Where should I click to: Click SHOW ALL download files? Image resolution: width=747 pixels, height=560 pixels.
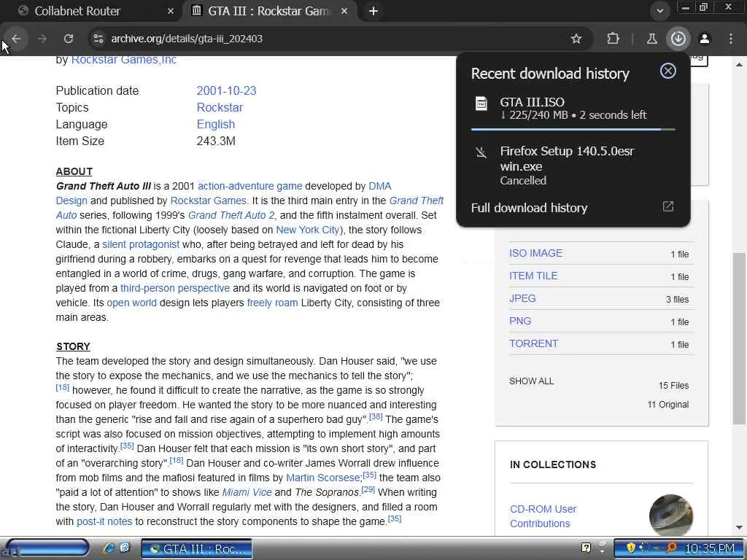(x=531, y=381)
